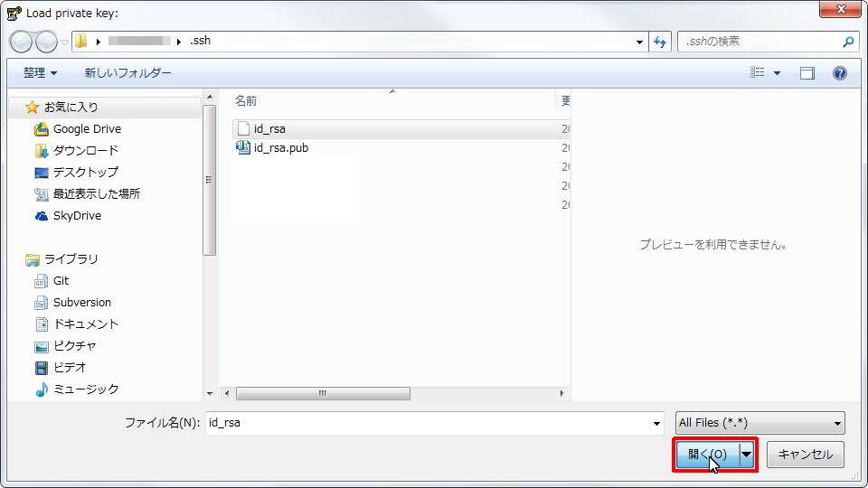Open the All Files type filter dropdown
Image resolution: width=868 pixels, height=488 pixels.
point(759,423)
